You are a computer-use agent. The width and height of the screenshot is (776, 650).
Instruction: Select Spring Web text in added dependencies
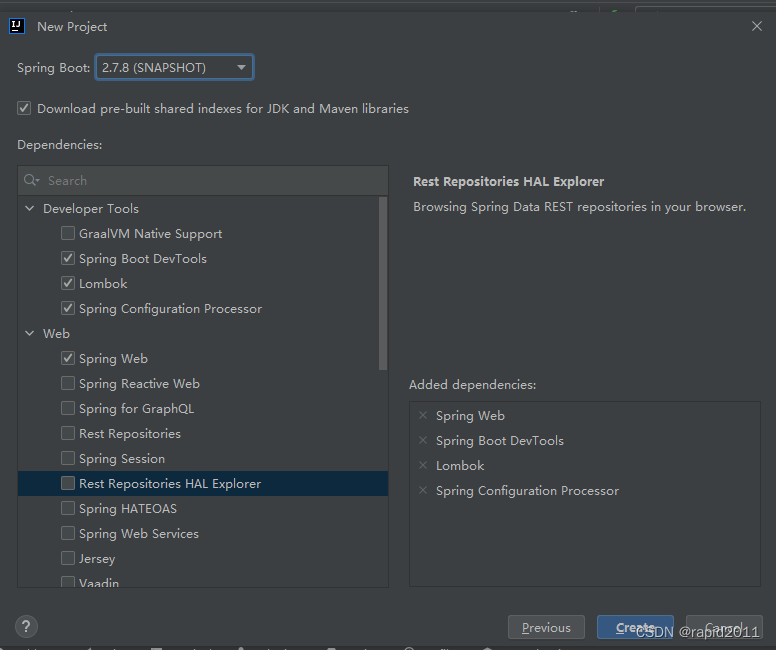pos(470,415)
